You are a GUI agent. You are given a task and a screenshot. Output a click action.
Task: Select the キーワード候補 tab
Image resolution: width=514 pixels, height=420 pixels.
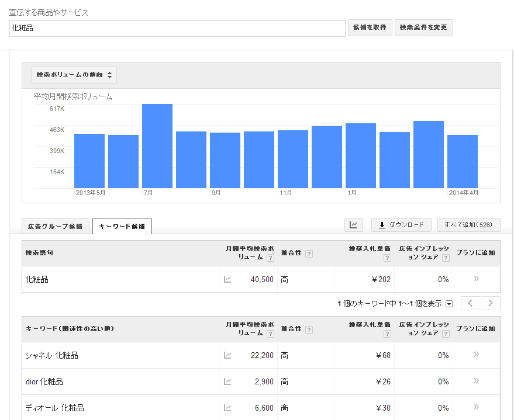[x=122, y=226]
